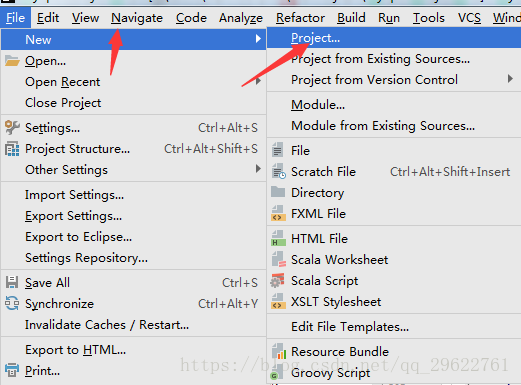Select Open Recent entry
This screenshot has width=521, height=385.
133,82
